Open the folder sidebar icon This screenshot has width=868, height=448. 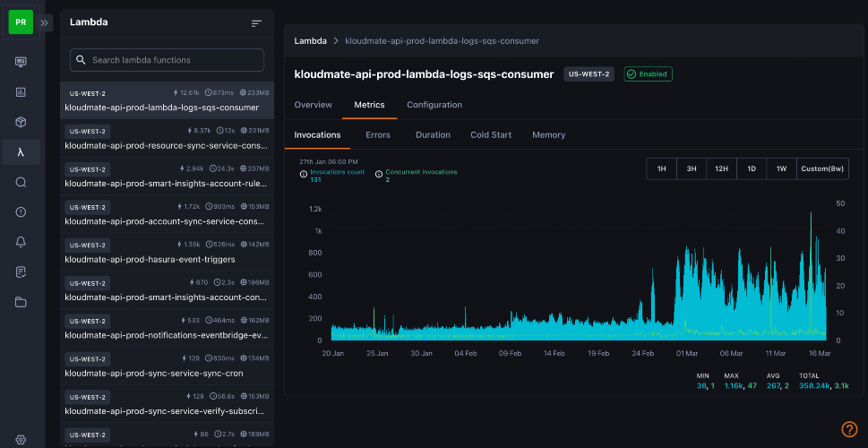[x=21, y=302]
